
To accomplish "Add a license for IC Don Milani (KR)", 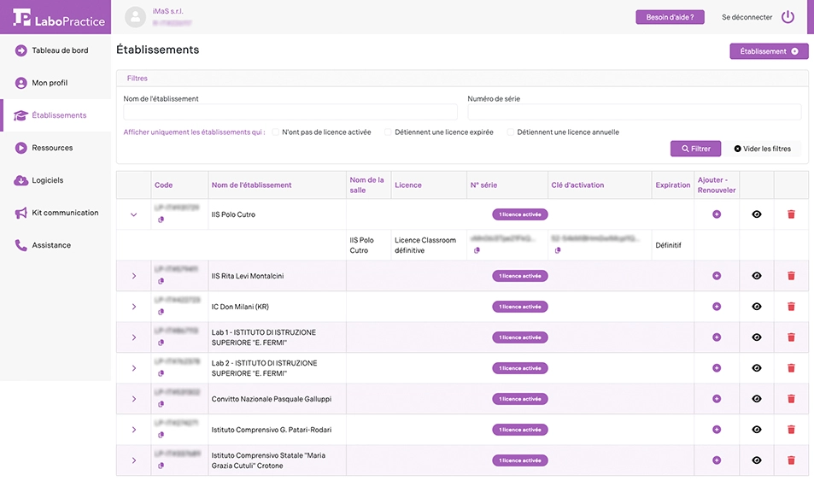I will 716,307.
